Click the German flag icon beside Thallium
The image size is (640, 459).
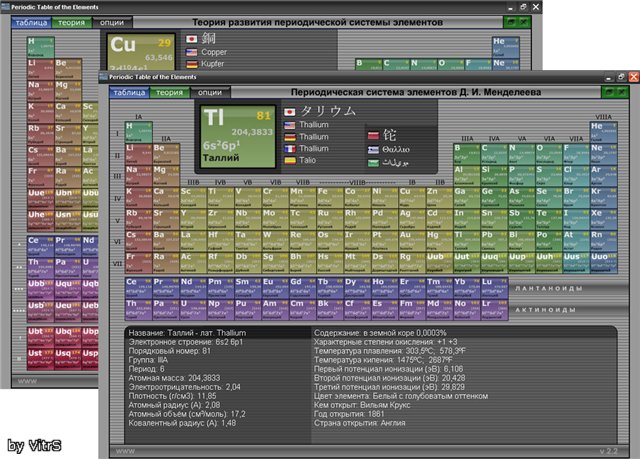pyautogui.click(x=290, y=137)
